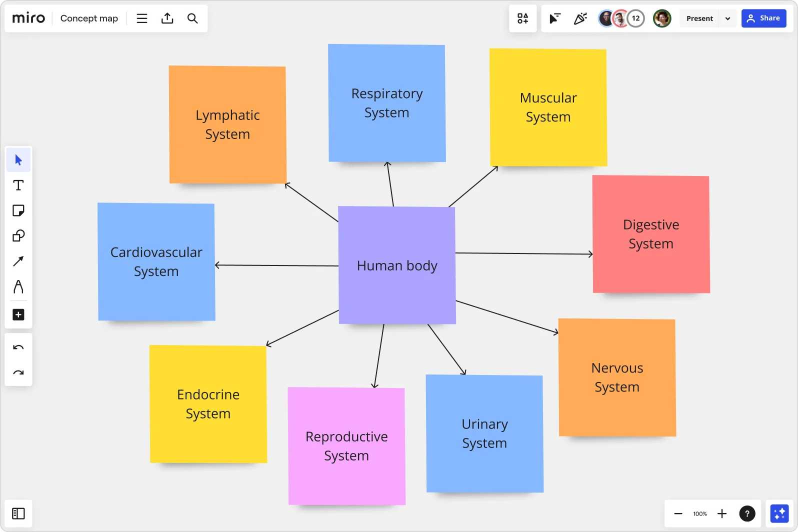798x532 pixels.
Task: Export the board with upload icon
Action: pos(167,18)
